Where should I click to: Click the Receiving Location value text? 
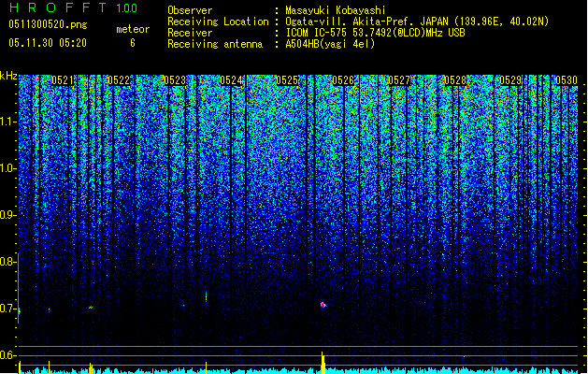click(417, 22)
